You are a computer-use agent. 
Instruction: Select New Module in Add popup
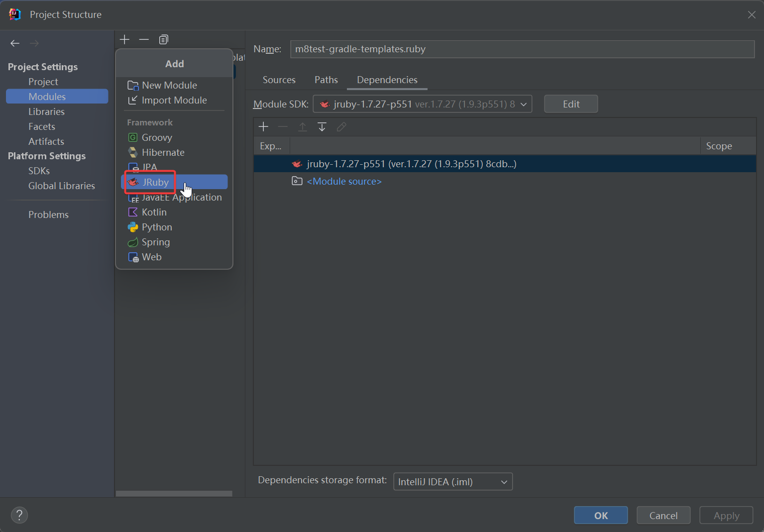tap(169, 85)
